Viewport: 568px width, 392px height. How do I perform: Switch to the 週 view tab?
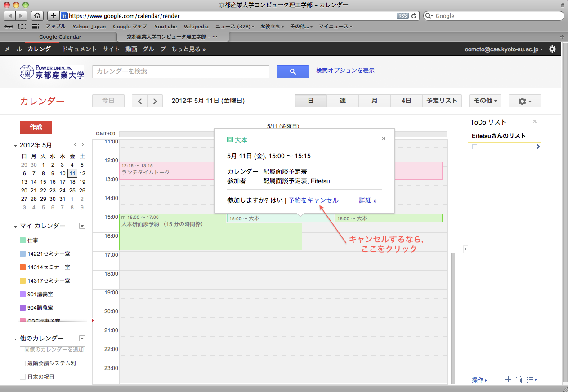pyautogui.click(x=343, y=101)
